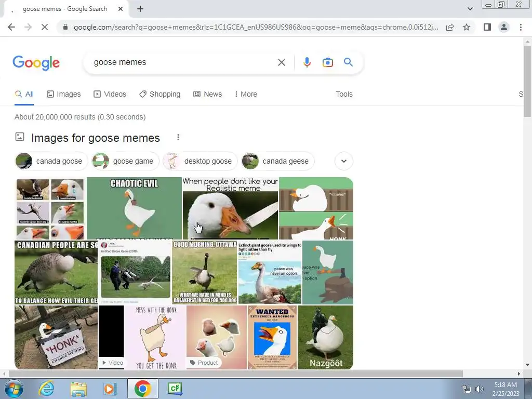This screenshot has width=532, height=399.
Task: Switch to the Videos tab
Action: 110,95
